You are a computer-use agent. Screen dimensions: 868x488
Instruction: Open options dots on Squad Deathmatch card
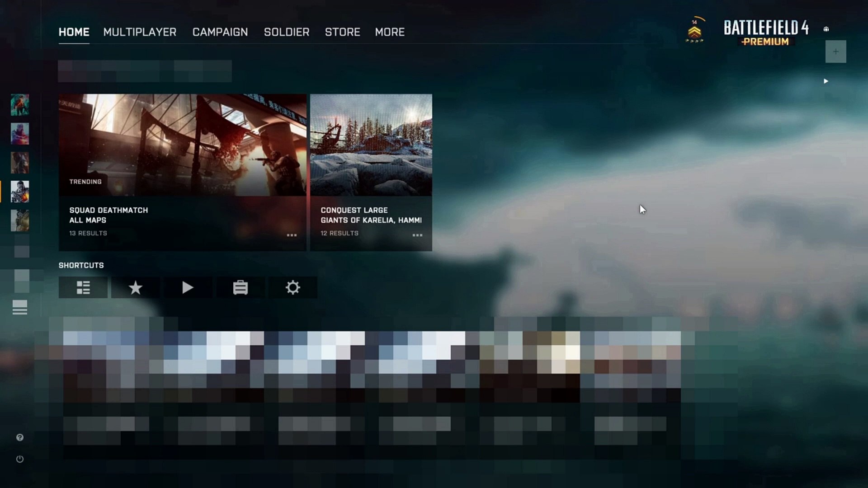(292, 235)
